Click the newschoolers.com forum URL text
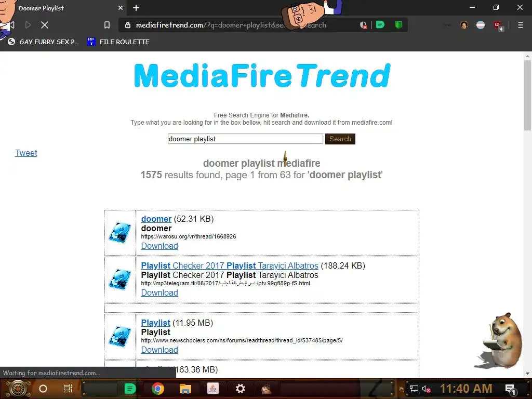 click(242, 340)
